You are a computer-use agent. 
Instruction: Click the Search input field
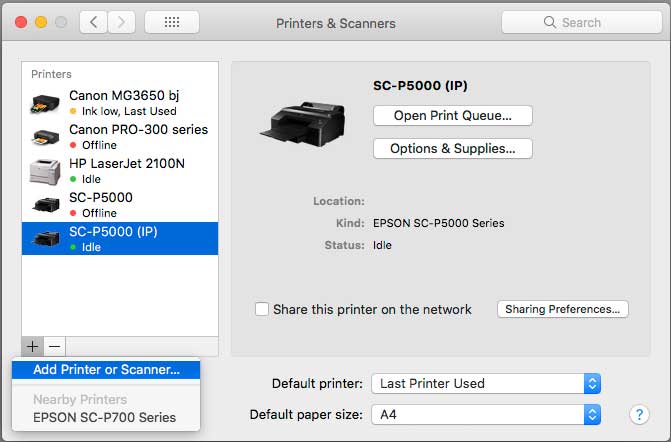click(582, 22)
